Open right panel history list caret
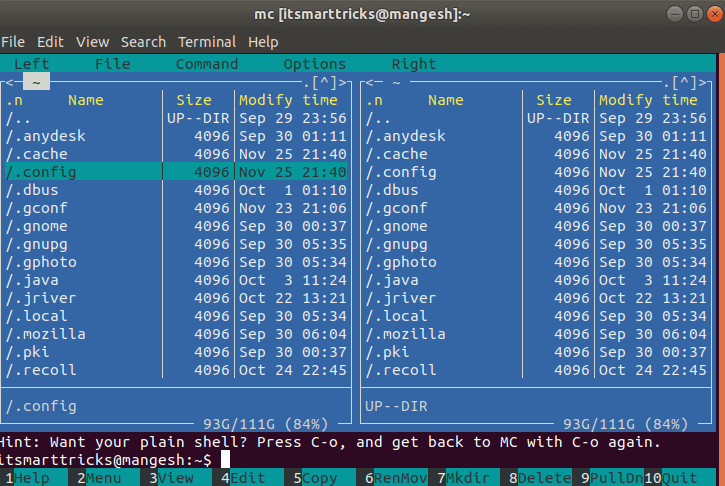Image resolution: width=725 pixels, height=486 pixels. (684, 83)
